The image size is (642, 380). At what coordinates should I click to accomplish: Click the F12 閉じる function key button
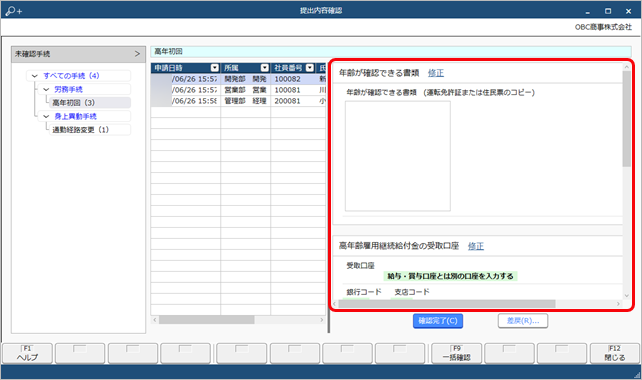[615, 353]
